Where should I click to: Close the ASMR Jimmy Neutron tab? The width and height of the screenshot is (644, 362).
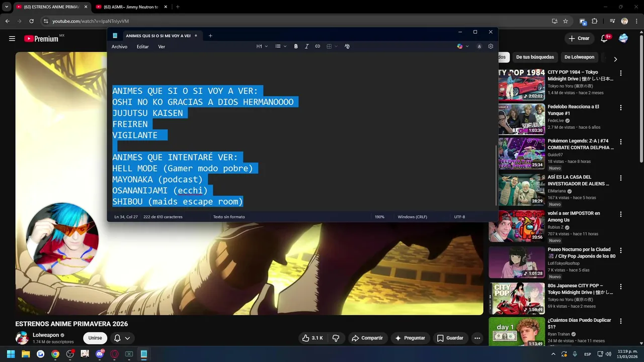[166, 7]
